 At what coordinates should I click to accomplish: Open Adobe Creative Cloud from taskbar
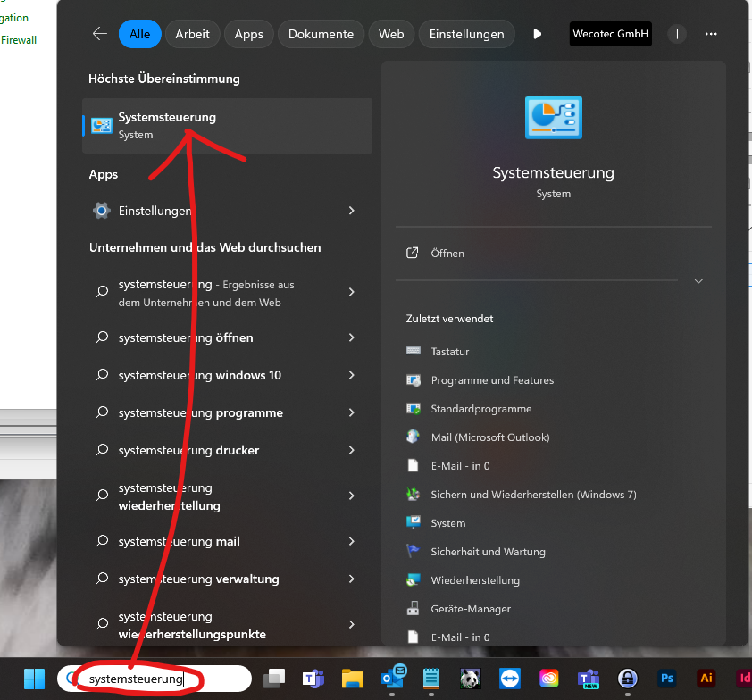548,679
